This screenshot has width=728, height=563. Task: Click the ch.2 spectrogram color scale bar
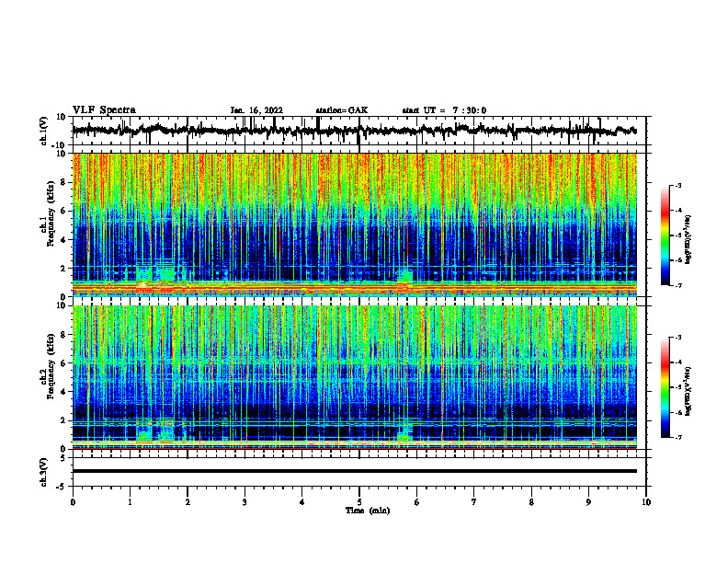pyautogui.click(x=665, y=387)
